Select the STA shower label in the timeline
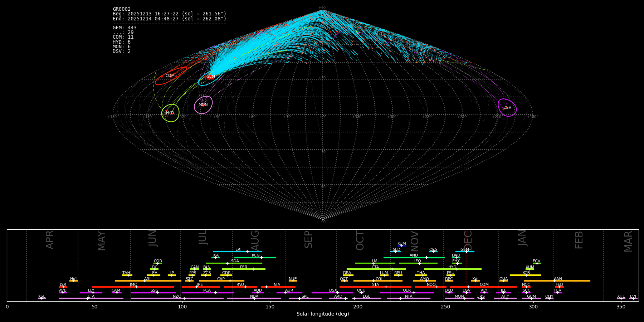644x322 pixels. click(375, 284)
